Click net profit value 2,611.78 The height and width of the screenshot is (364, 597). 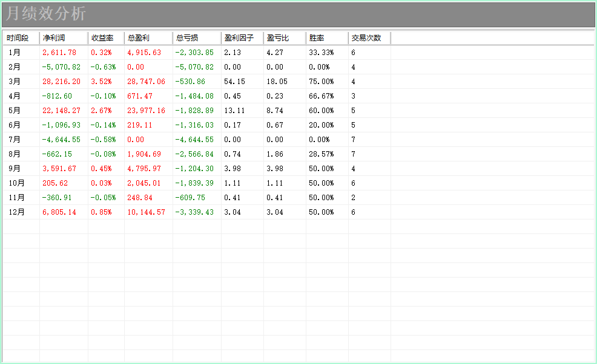[x=59, y=53]
